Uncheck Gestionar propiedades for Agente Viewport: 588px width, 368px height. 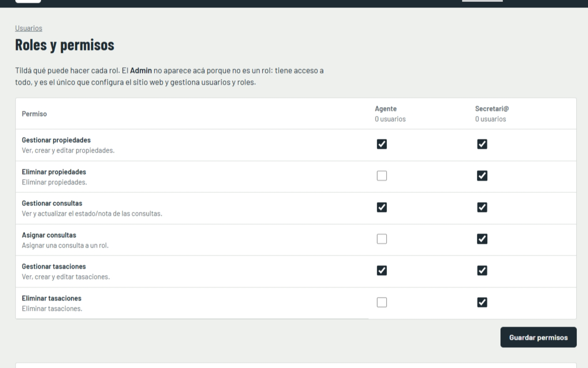tap(382, 144)
